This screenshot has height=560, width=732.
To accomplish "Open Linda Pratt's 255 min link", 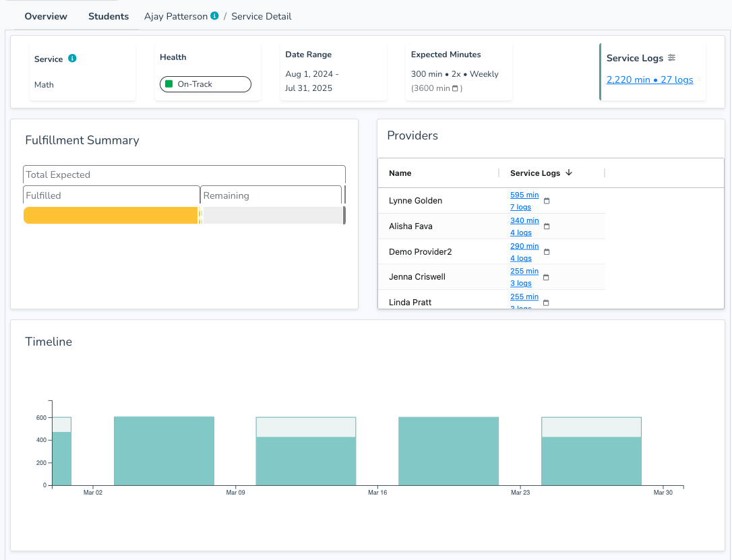I will tap(524, 297).
